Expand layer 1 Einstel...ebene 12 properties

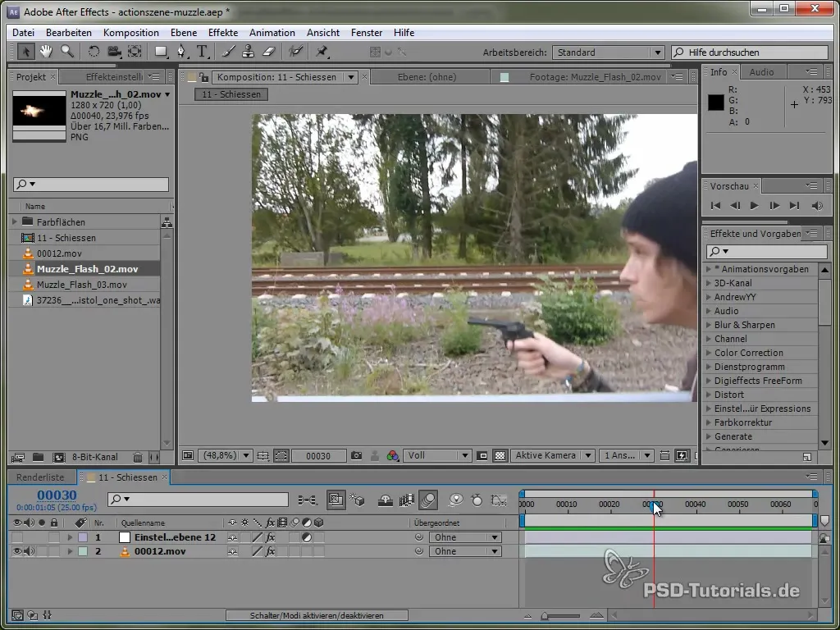tap(69, 537)
